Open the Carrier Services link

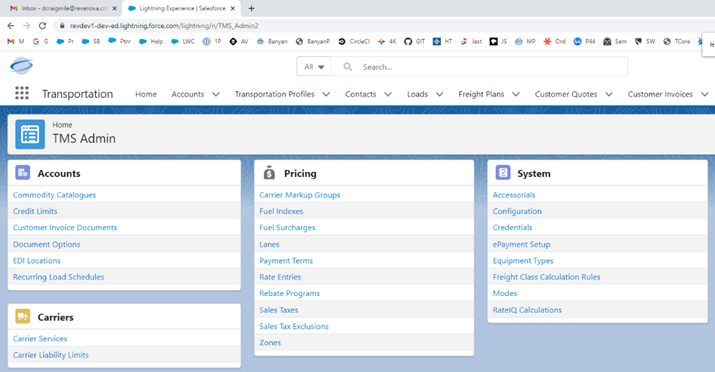point(40,338)
